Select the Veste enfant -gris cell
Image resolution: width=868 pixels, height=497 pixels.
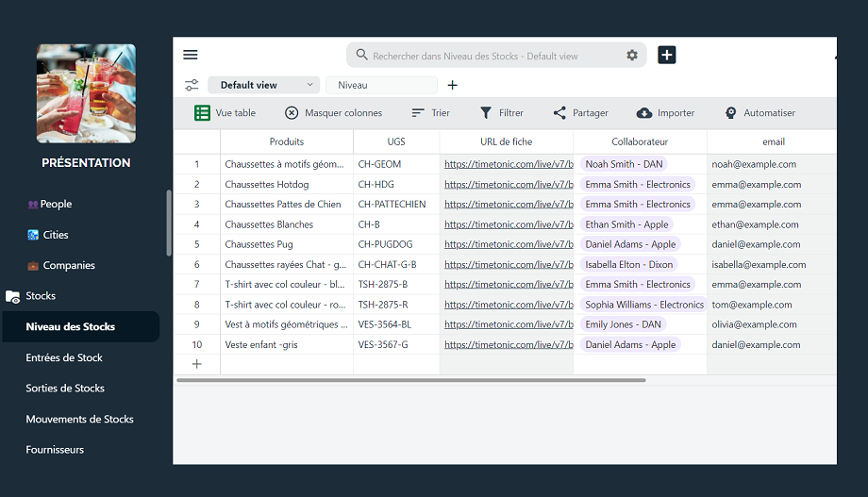click(287, 344)
